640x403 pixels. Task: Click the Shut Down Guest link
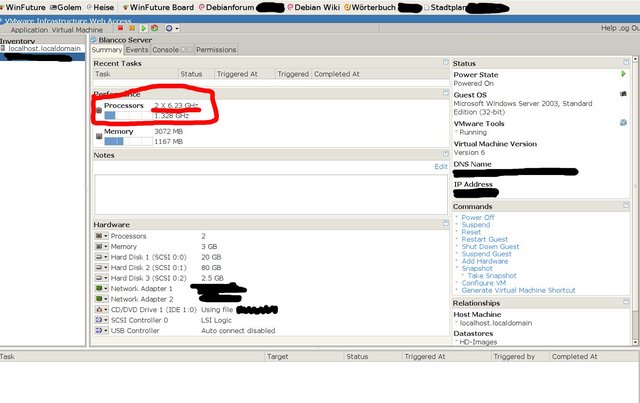pyautogui.click(x=490, y=247)
